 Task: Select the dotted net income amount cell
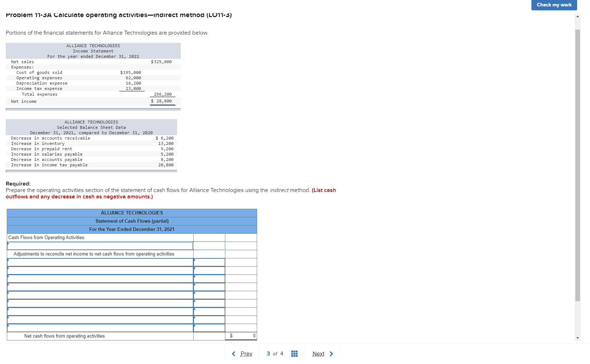point(209,246)
